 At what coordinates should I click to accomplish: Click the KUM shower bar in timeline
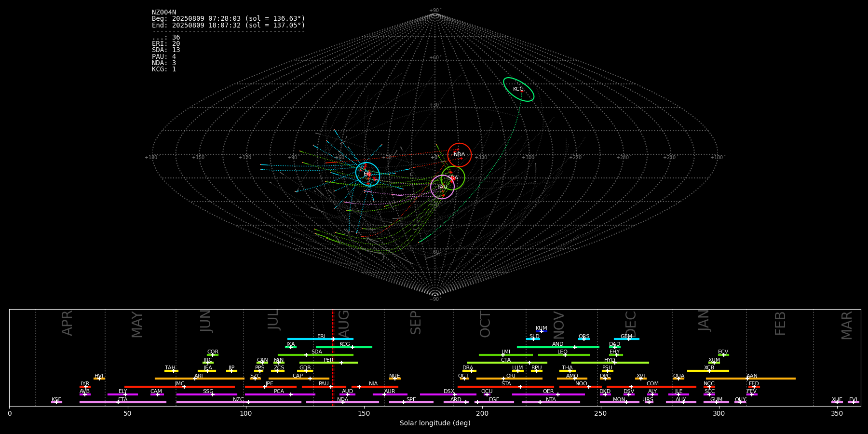click(542, 331)
